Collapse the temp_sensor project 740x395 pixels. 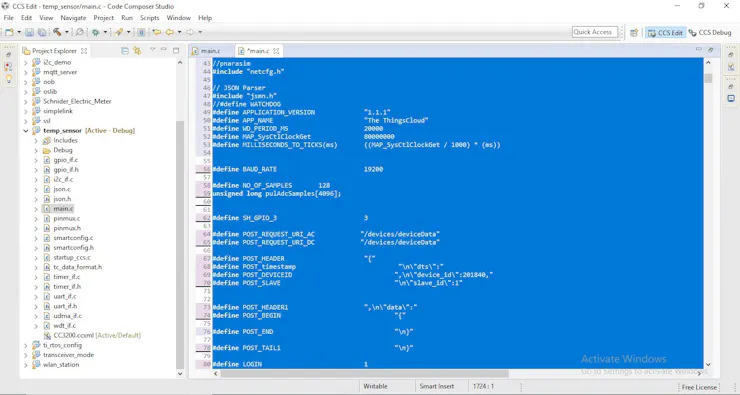pyautogui.click(x=26, y=131)
